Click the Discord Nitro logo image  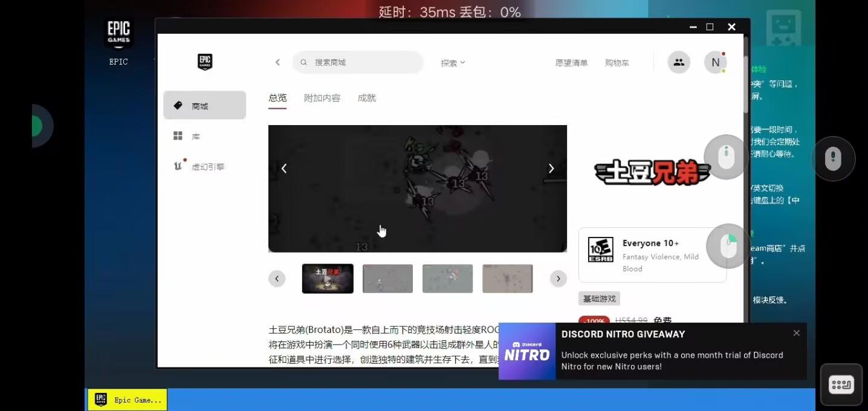[x=527, y=351]
